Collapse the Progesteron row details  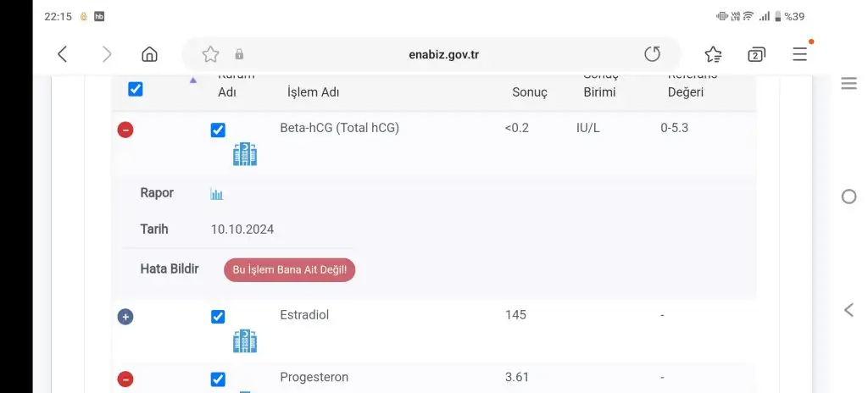pos(125,379)
